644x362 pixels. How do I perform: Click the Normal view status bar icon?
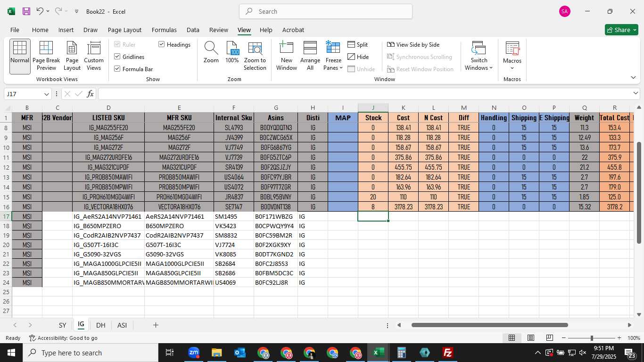tap(512, 338)
